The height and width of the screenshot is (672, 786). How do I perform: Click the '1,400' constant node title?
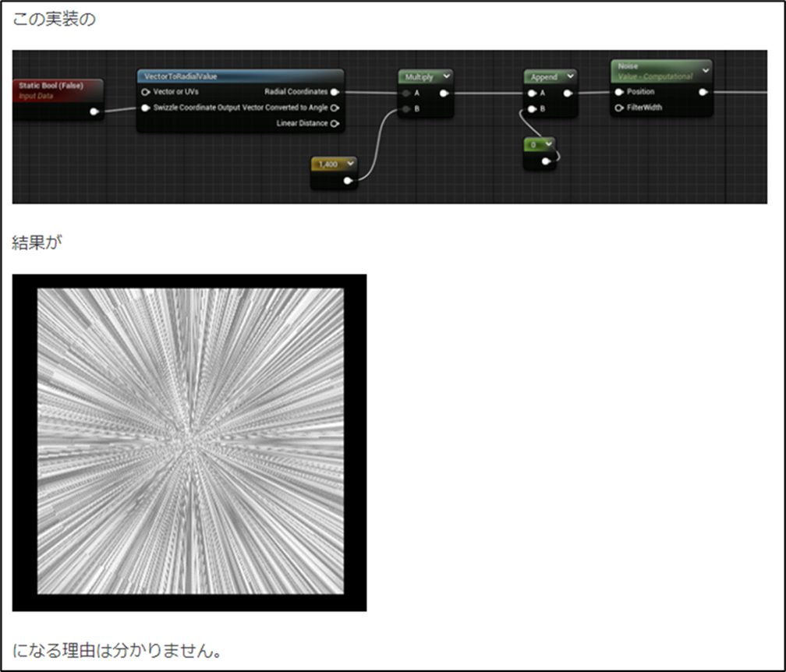[x=327, y=164]
